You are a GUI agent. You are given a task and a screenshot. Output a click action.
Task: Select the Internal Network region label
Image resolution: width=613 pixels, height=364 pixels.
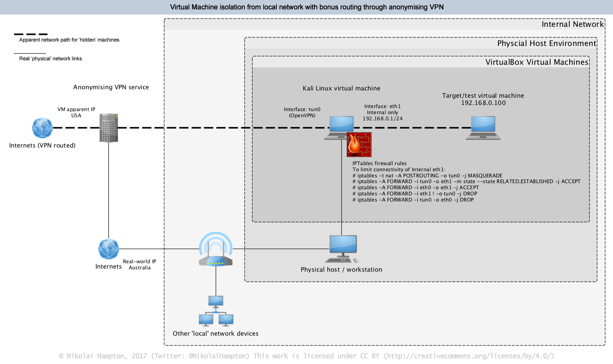572,24
